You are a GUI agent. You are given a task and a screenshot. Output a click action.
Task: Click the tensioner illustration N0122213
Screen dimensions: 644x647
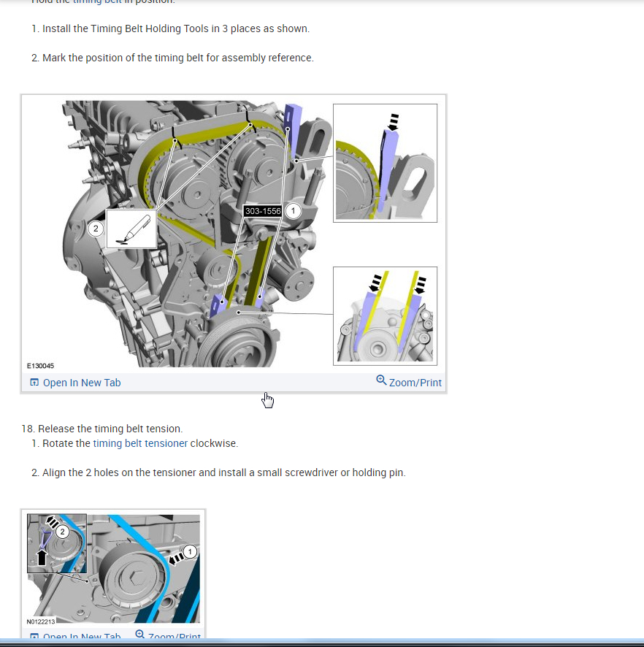[x=113, y=568]
